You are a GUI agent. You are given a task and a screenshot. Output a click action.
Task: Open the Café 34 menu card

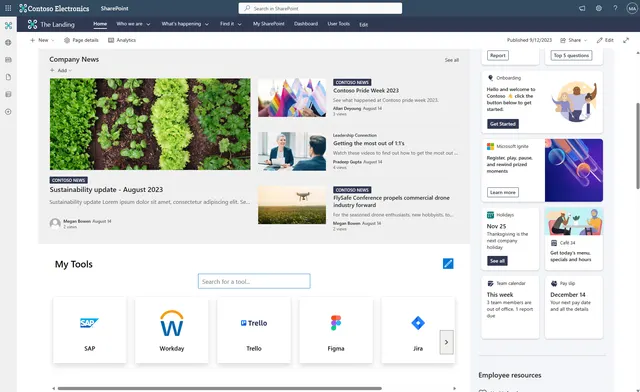coord(573,239)
